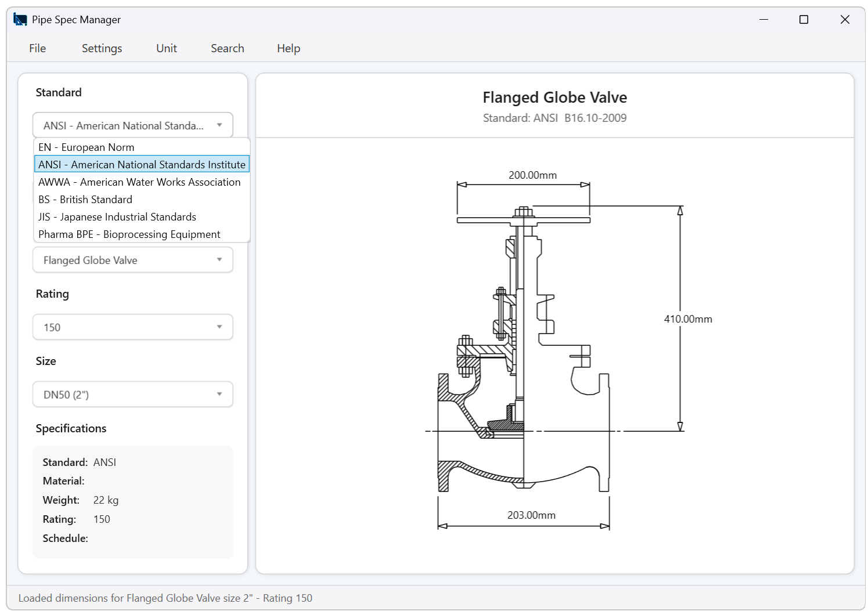
Task: Choose Pharma BPE - Bioprocessing Equipment
Action: [129, 234]
